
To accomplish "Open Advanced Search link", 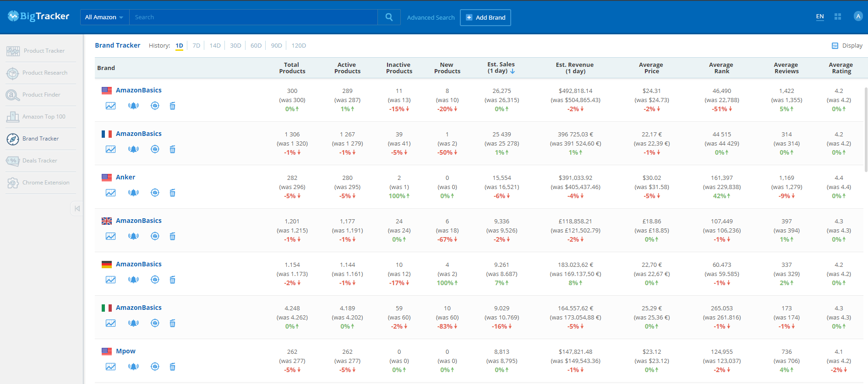I will [x=431, y=17].
